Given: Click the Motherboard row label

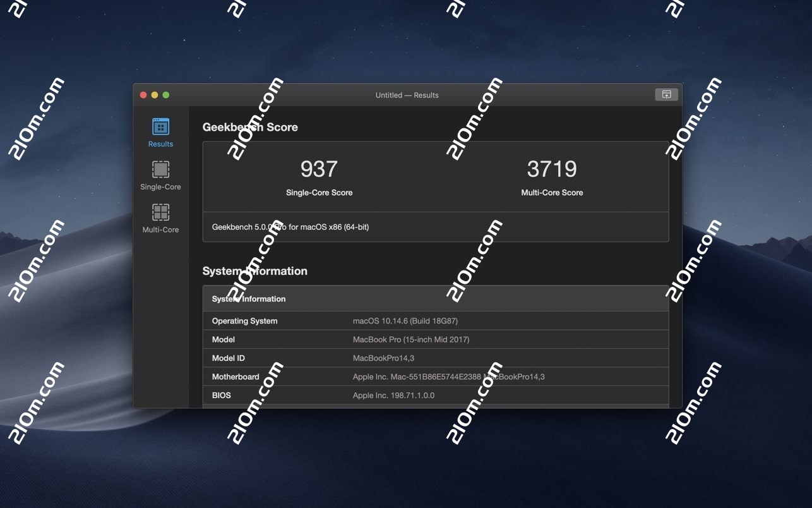Looking at the screenshot, I should pyautogui.click(x=236, y=377).
